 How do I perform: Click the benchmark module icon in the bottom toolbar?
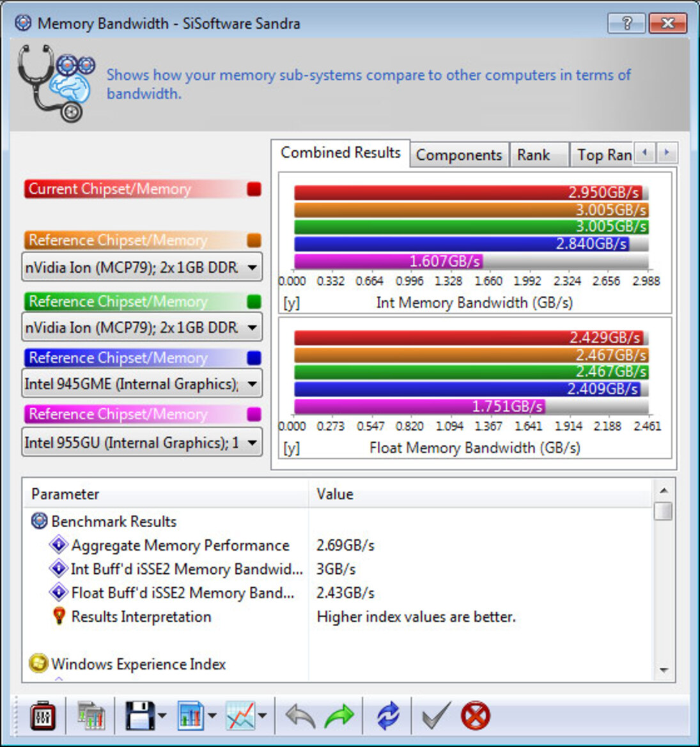42,716
